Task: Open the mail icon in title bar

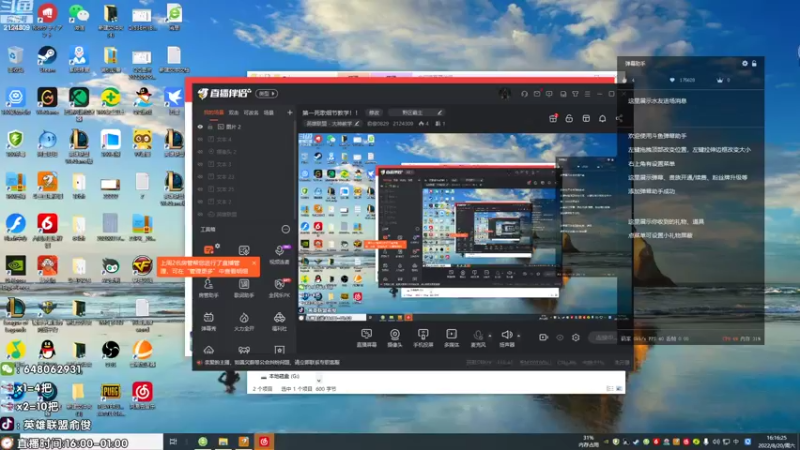Action: point(537,94)
